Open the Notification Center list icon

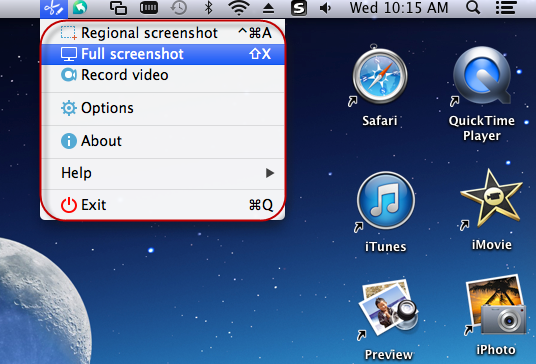pyautogui.click(x=506, y=8)
